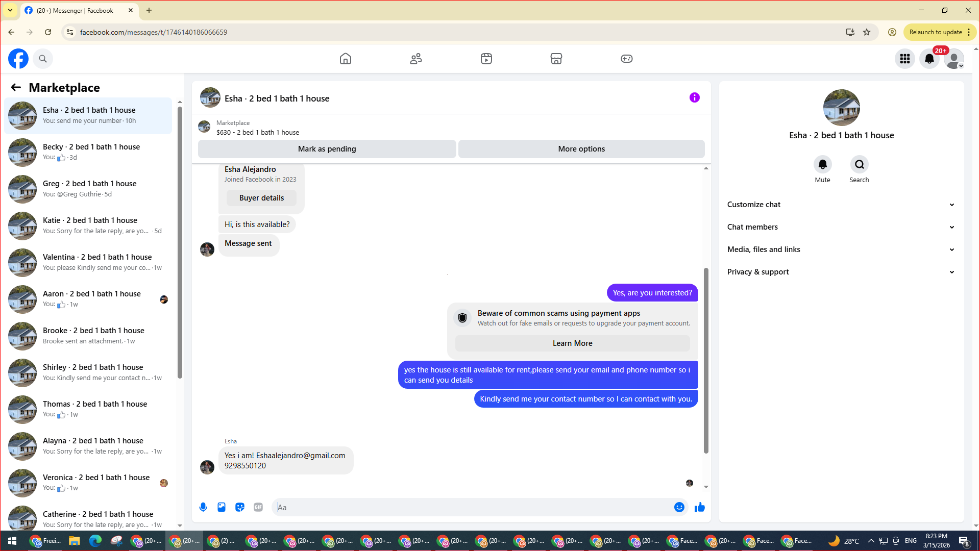Click the conversation list scrollbar
Viewport: 980px width, 551px height.
[180, 240]
